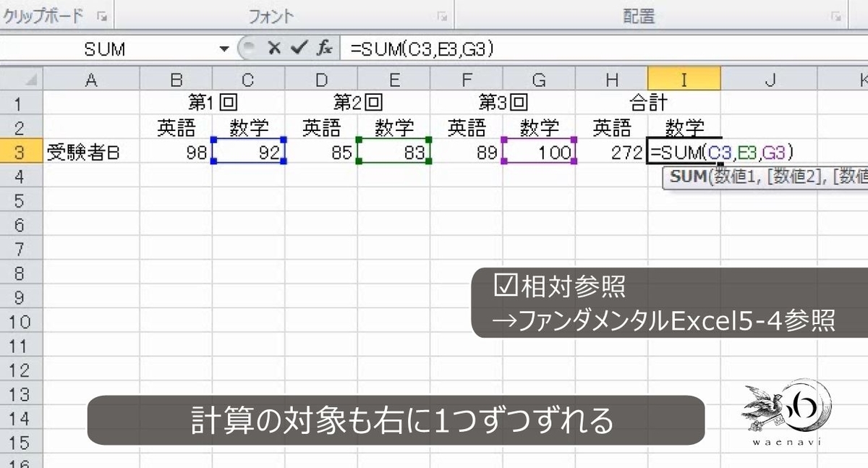
Task: Click in formula bar text =SUM(C3,E3,G3)
Action: [422, 49]
